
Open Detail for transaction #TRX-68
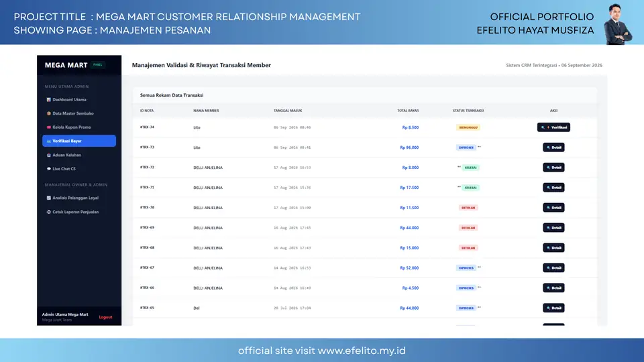point(553,248)
